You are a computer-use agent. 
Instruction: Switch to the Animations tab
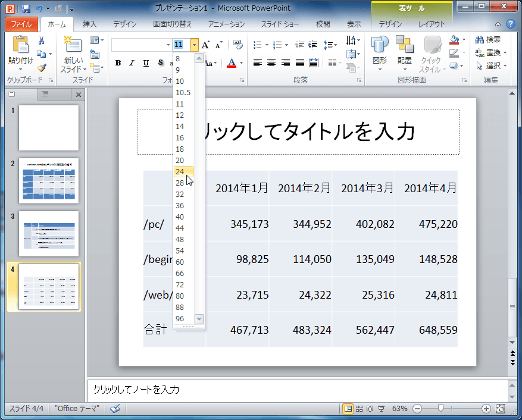coord(226,24)
